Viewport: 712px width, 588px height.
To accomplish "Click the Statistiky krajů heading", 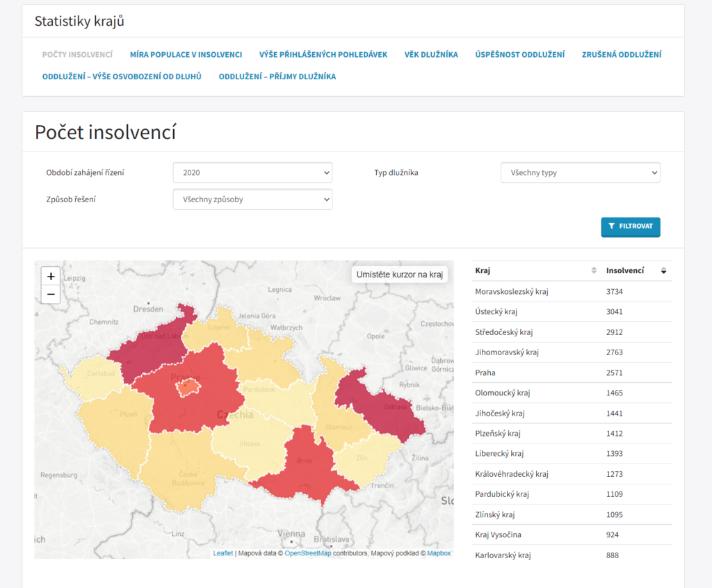I will click(79, 22).
